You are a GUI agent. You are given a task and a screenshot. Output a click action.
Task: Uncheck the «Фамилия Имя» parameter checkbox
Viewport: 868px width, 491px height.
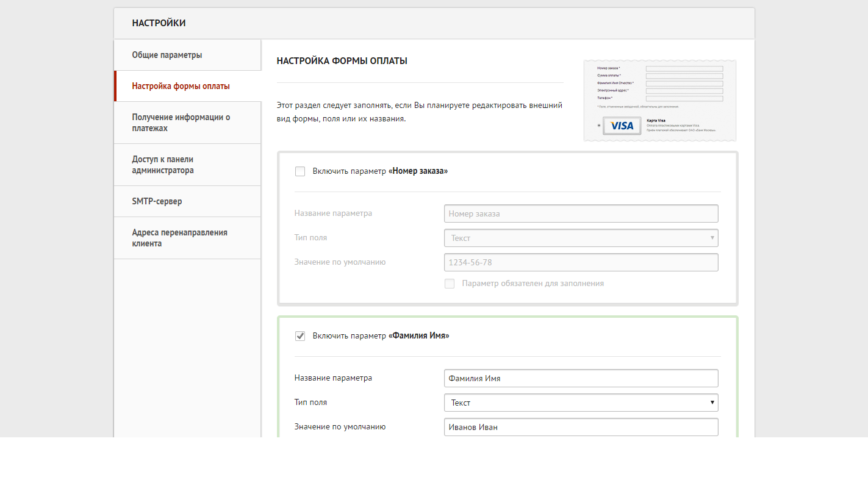tap(300, 336)
